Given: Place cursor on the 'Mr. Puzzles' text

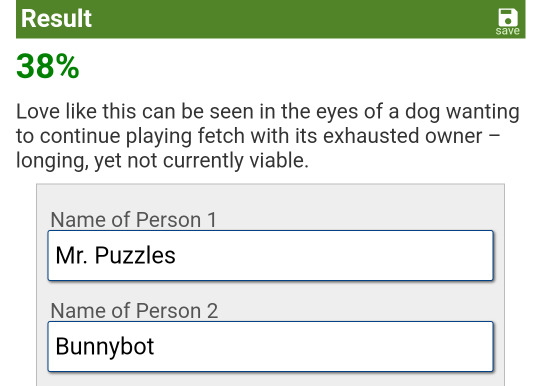Looking at the screenshot, I should point(115,255).
